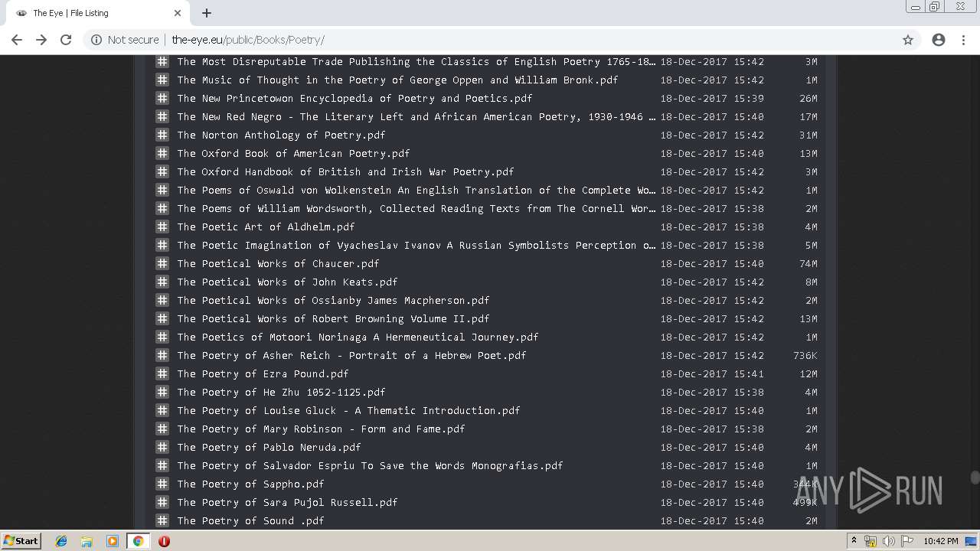Open The Poetics of Motoori Norinaga pdf
This screenshot has width=980, height=551.
pos(358,337)
